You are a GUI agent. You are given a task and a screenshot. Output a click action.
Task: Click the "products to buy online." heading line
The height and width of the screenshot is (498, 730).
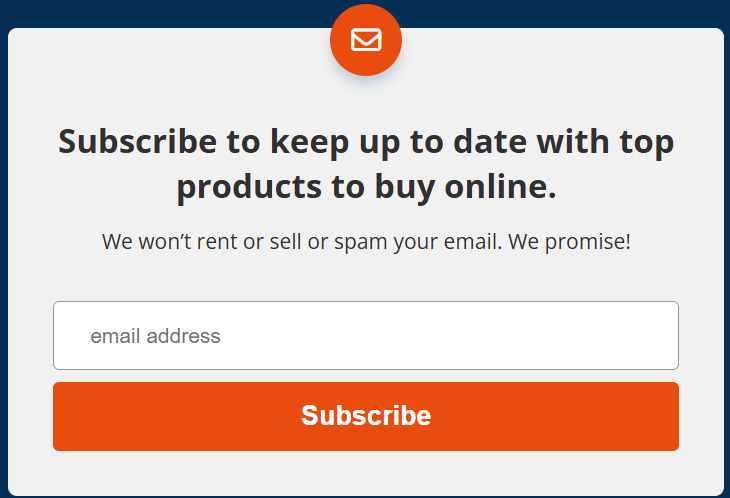coord(366,188)
